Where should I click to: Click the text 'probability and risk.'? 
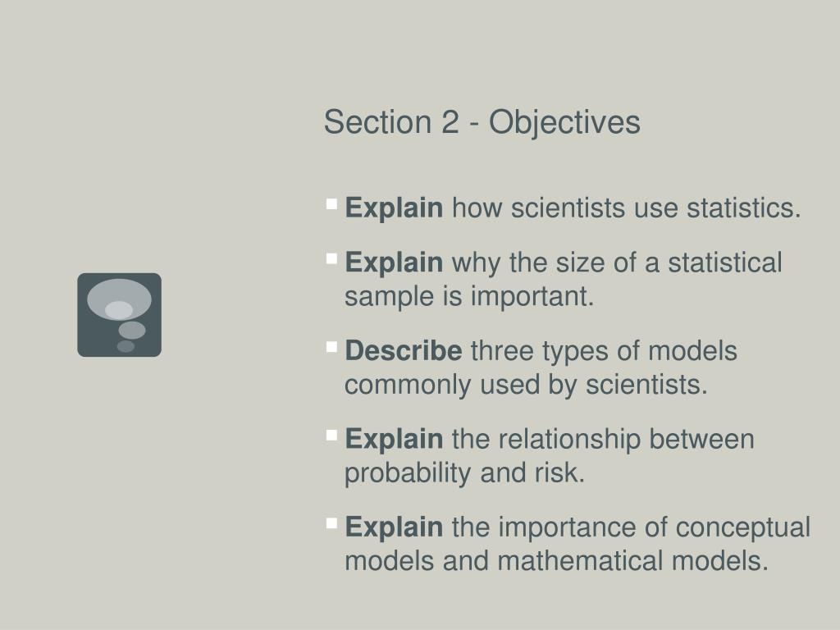coord(464,473)
